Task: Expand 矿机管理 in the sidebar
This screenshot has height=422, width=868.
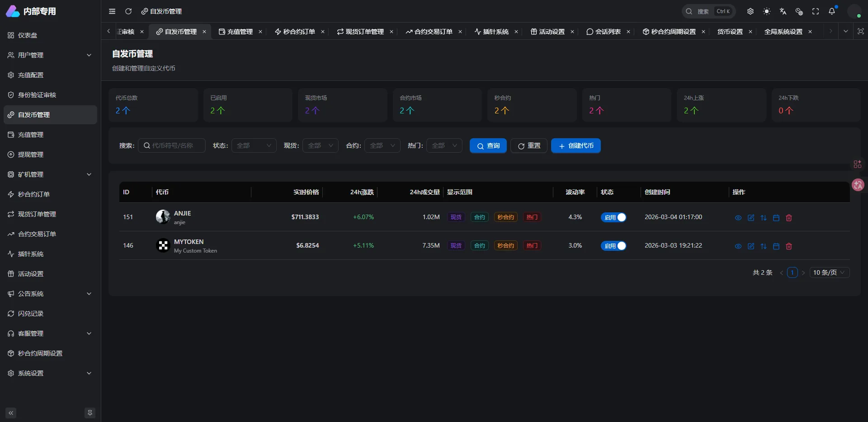Action: pos(50,174)
